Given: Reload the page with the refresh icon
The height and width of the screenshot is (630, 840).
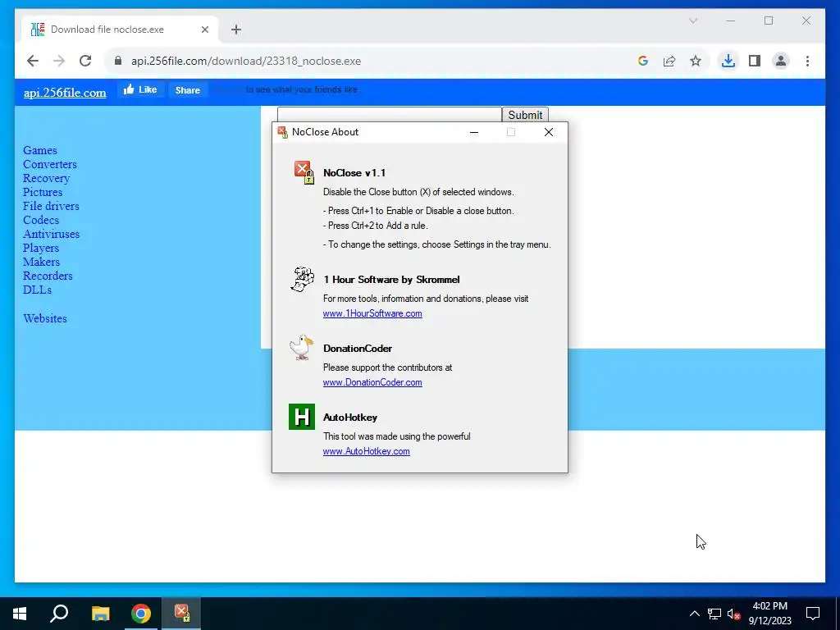Looking at the screenshot, I should (x=85, y=61).
